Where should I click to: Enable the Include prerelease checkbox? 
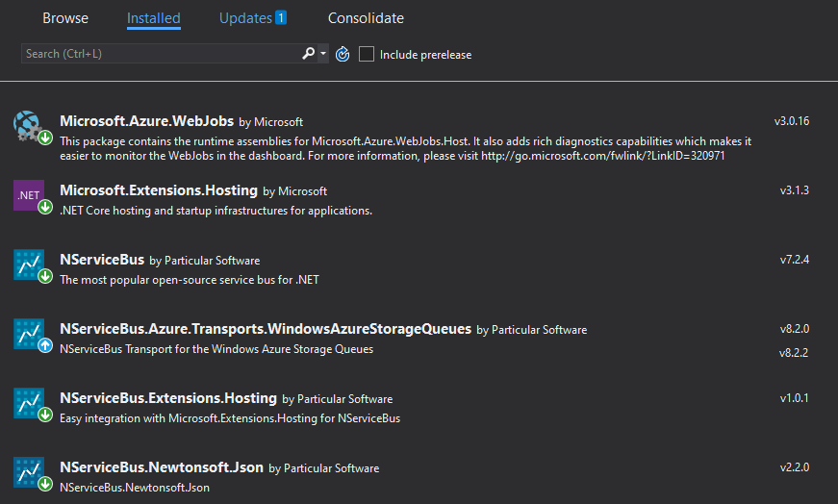367,54
